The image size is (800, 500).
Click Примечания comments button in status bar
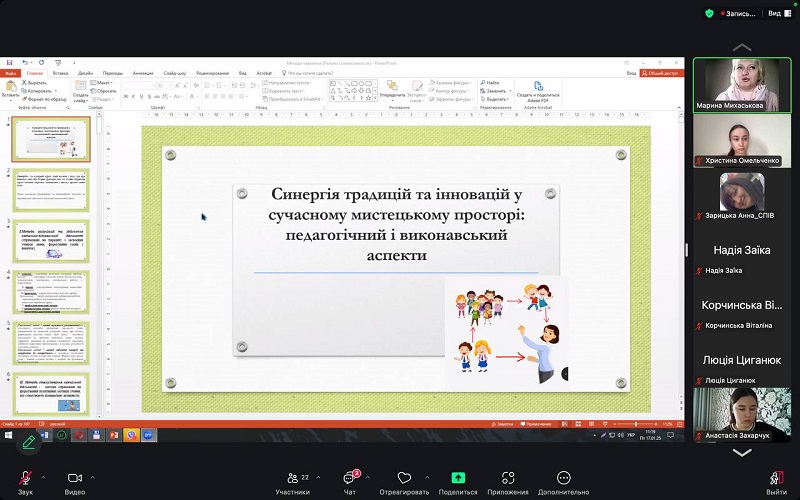pos(536,424)
